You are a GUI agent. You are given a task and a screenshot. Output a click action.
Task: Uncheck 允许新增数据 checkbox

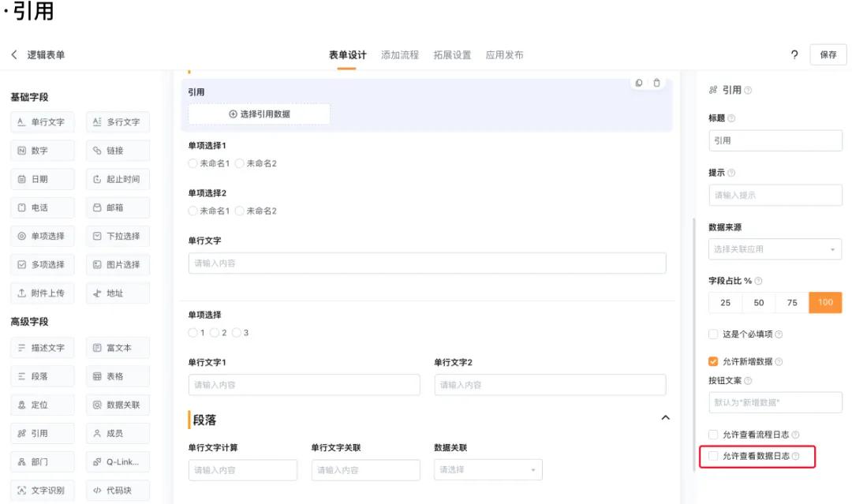[713, 362]
